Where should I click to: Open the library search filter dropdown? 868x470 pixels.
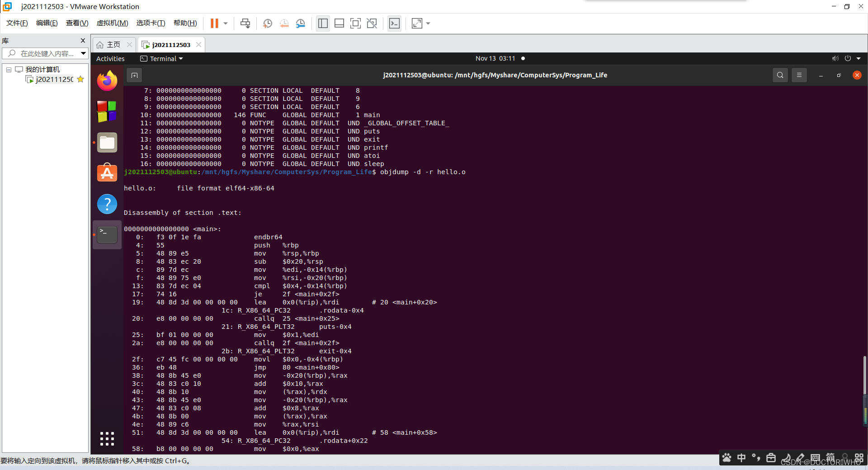click(x=83, y=53)
